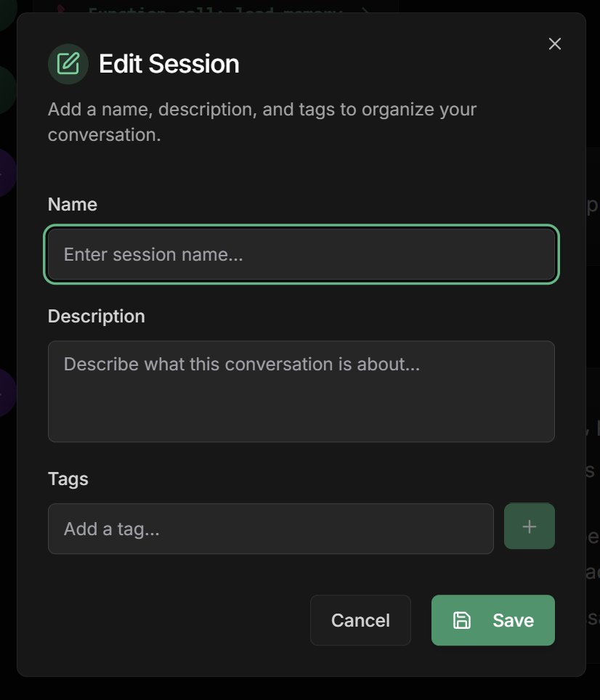Cancel editing the session
The image size is (600, 700).
(x=360, y=620)
